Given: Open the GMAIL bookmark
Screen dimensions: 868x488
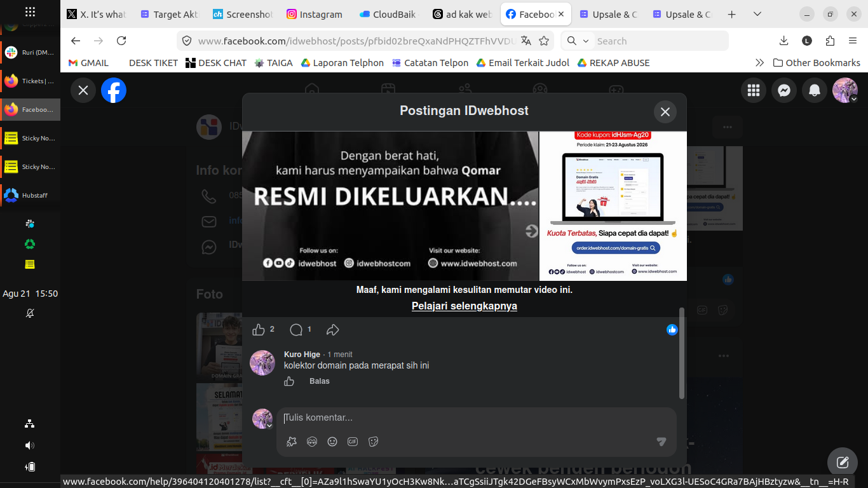Looking at the screenshot, I should 88,63.
